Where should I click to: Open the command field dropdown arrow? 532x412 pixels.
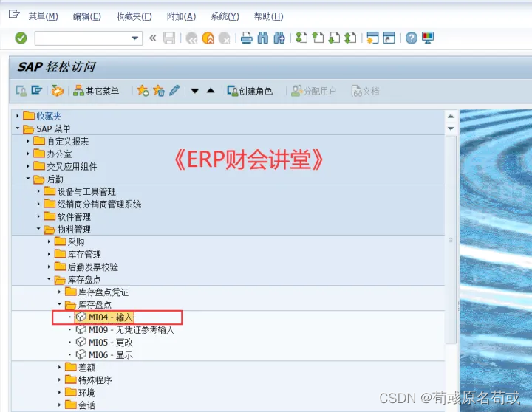click(x=134, y=38)
